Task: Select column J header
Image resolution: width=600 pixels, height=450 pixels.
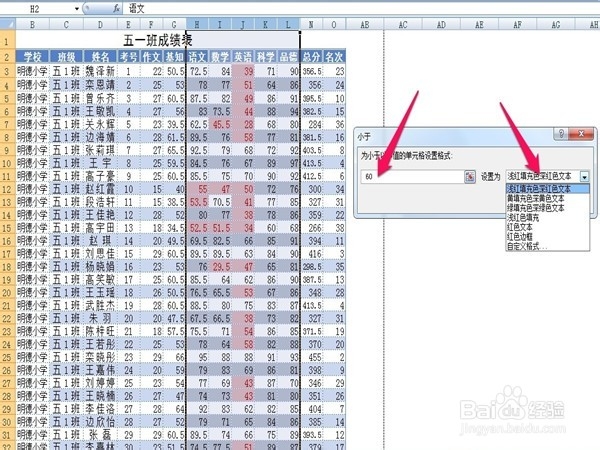Action: (243, 24)
